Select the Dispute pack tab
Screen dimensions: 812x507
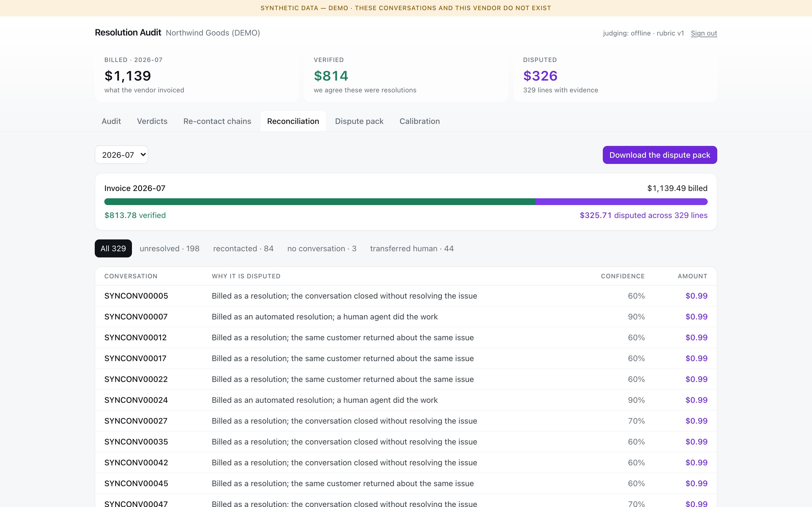(x=359, y=121)
